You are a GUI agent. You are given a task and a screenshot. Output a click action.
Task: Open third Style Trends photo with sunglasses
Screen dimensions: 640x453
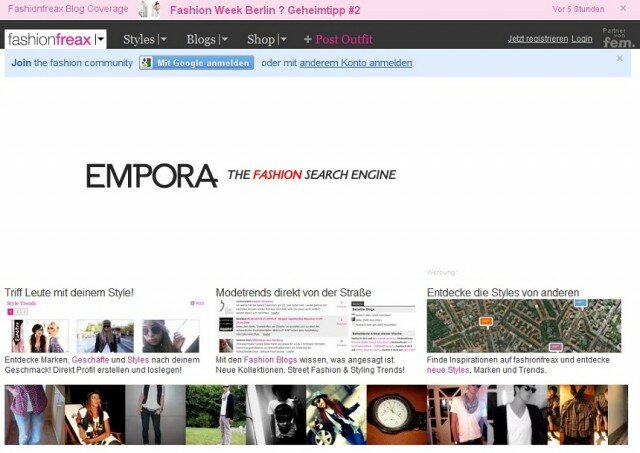[x=171, y=336]
